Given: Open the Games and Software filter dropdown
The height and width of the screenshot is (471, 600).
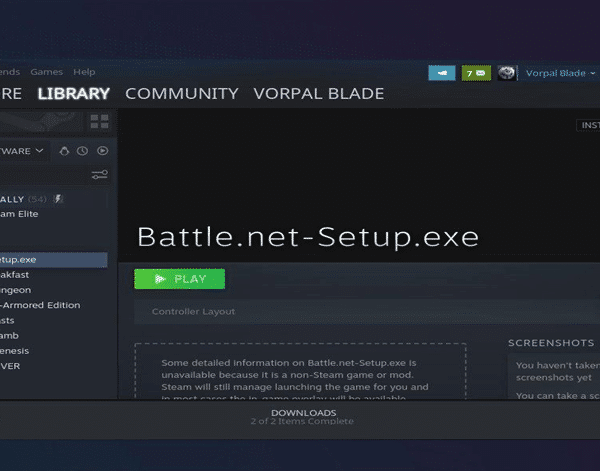Looking at the screenshot, I should 21,151.
